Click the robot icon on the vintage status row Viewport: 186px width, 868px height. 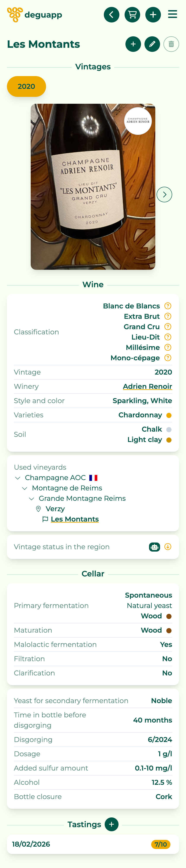[154, 547]
